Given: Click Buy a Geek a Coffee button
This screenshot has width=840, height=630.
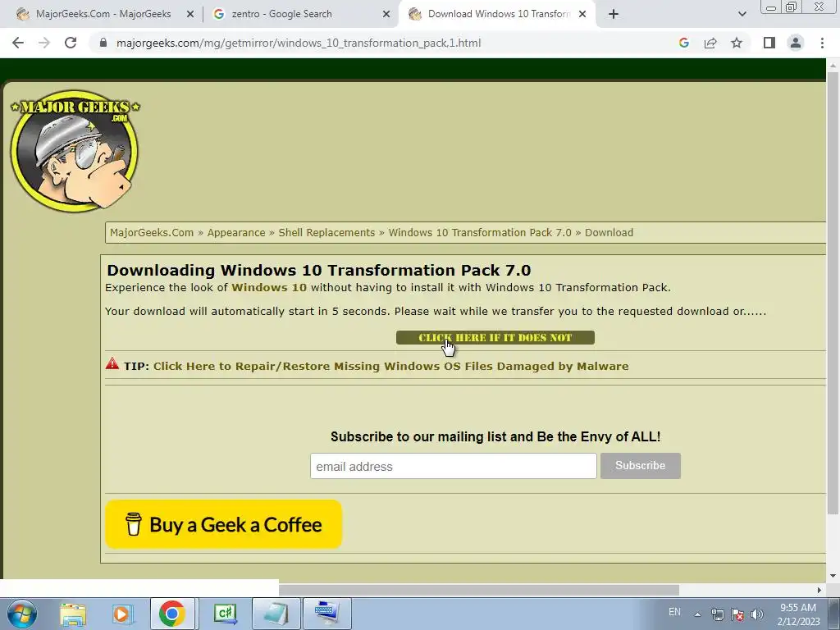Looking at the screenshot, I should [x=223, y=524].
